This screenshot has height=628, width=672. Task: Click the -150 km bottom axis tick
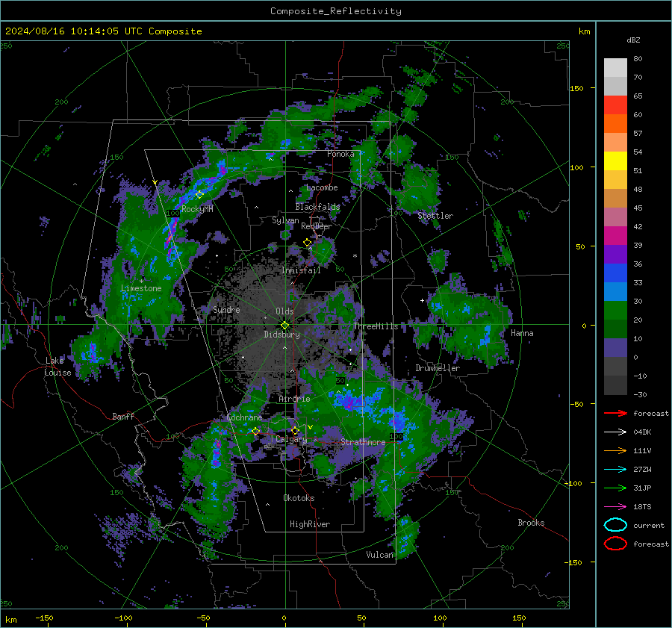tap(44, 618)
